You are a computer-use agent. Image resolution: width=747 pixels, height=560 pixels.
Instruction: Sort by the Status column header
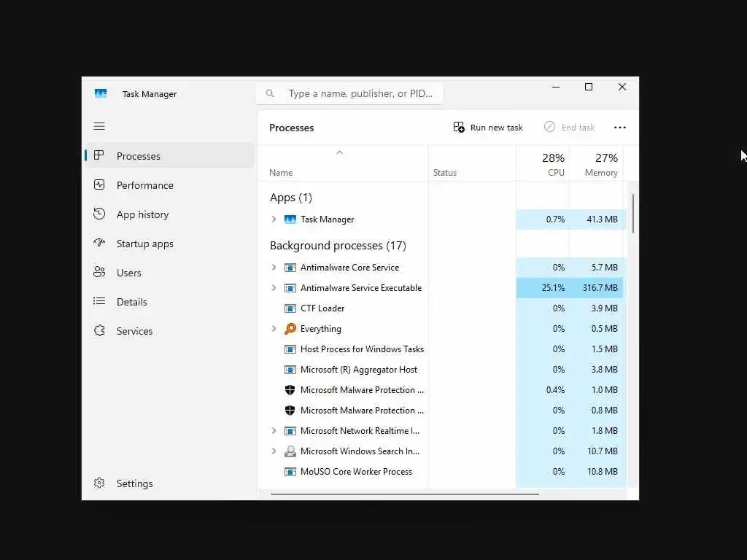coord(472,163)
